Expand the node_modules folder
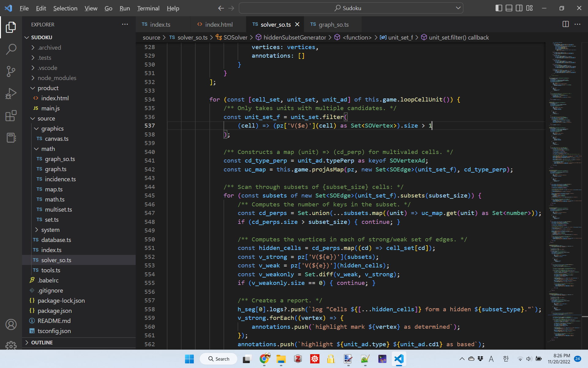The height and width of the screenshot is (368, 588). click(57, 78)
